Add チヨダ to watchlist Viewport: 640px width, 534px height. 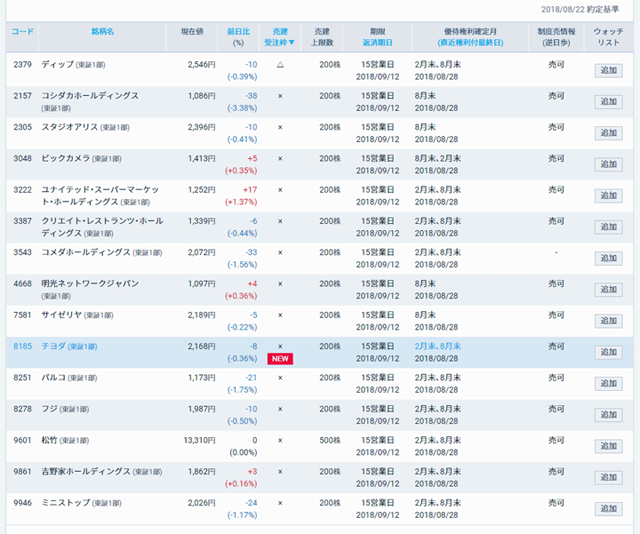click(608, 352)
